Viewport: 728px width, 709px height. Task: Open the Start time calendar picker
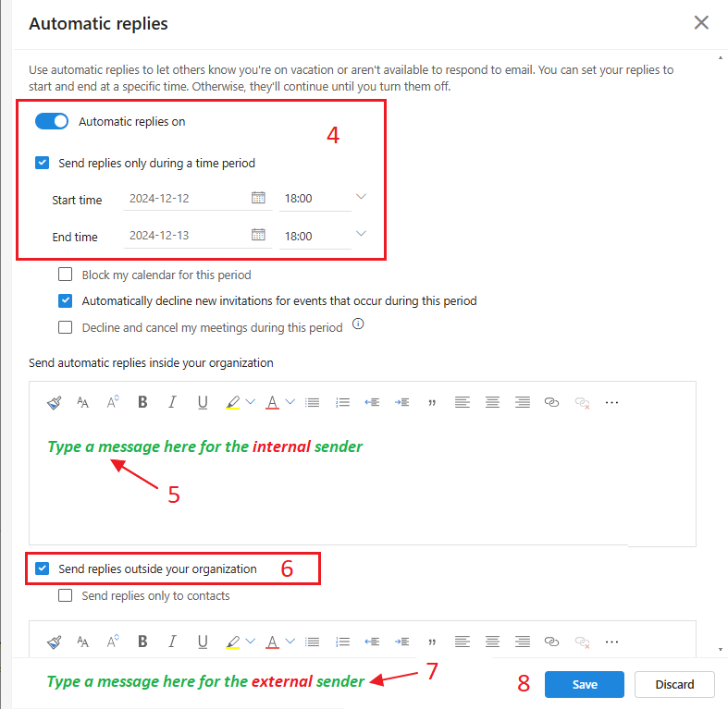(258, 198)
